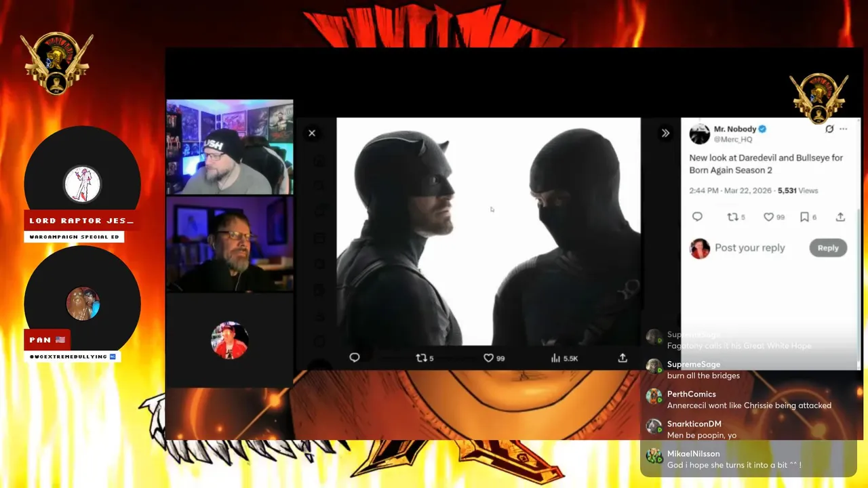
Task: Open the 5.5K analytics icon below the image
Action: pos(564,358)
